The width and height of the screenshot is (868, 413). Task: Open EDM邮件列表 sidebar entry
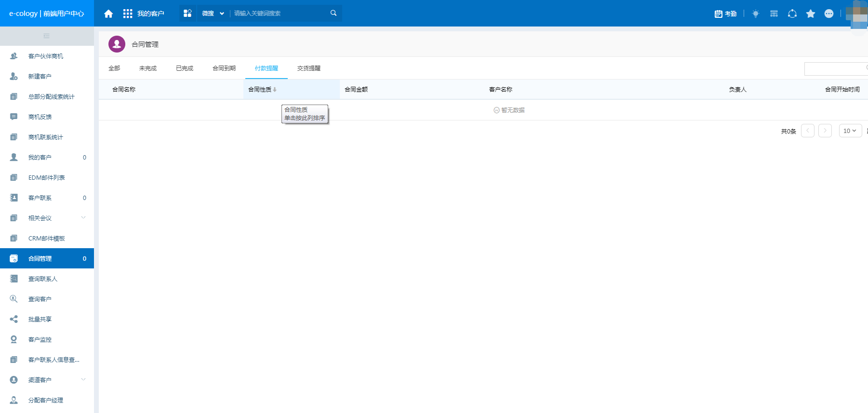(x=47, y=178)
